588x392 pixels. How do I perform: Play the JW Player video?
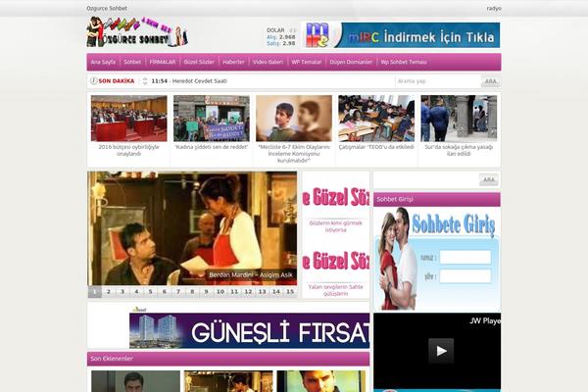pos(441,351)
